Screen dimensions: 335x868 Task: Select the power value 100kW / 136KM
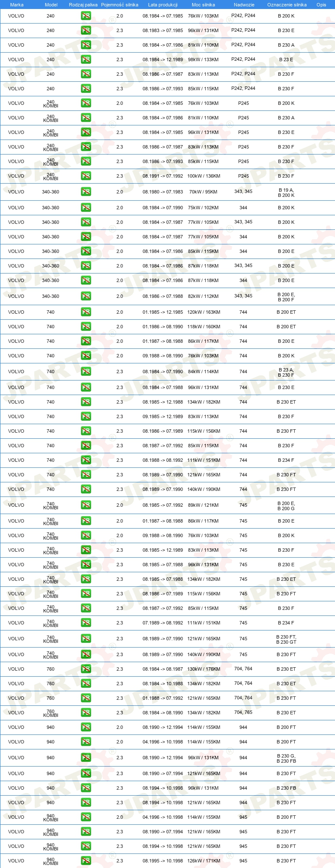203,176
